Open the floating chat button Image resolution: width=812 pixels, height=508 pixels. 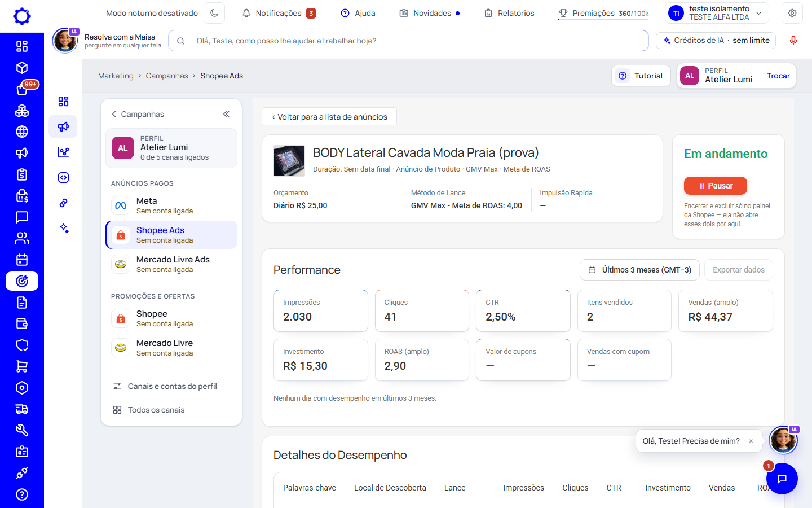tap(782, 479)
